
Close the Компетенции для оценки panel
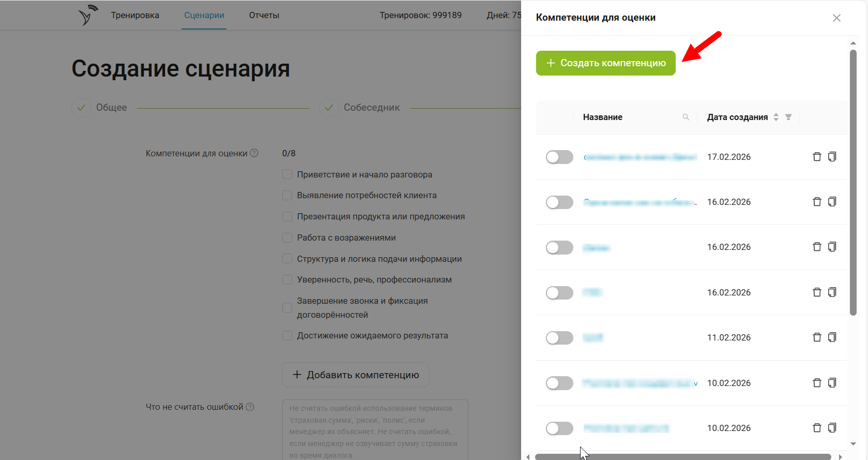point(836,18)
